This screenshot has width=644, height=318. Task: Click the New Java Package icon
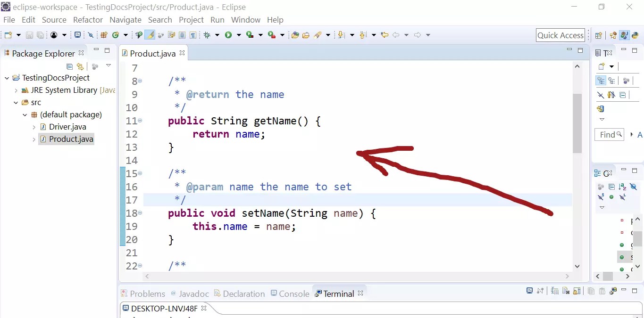click(104, 35)
